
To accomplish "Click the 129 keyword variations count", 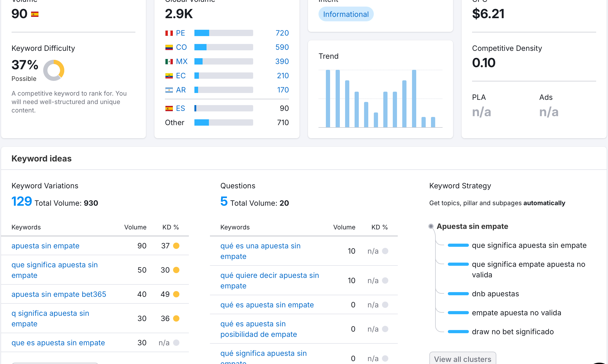I will pos(22,202).
